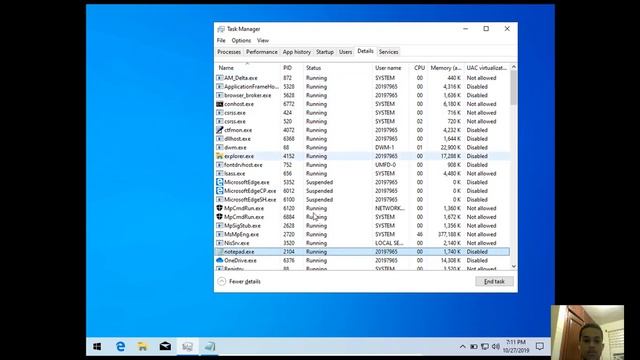The height and width of the screenshot is (360, 640).
Task: Open the Windows Start menu
Action: coord(97,347)
